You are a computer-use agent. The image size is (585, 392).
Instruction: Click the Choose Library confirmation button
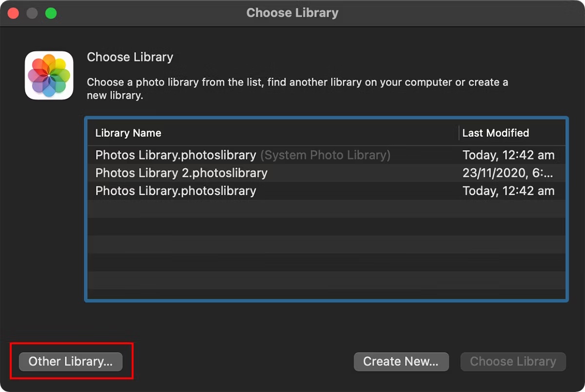[512, 361]
